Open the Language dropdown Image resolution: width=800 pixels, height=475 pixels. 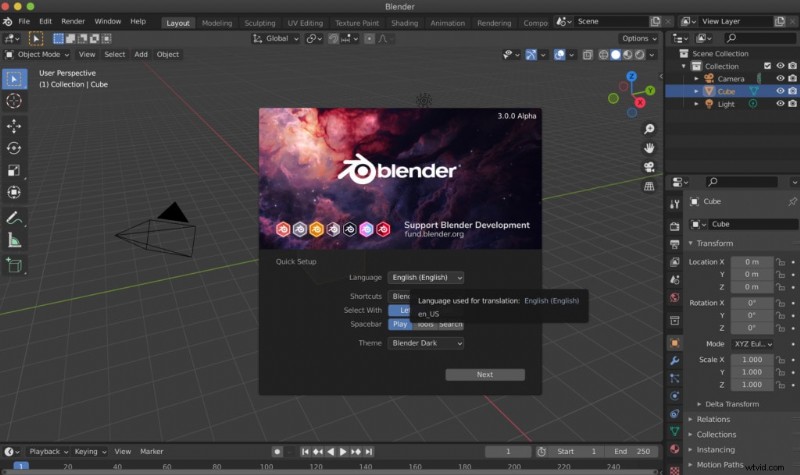(x=426, y=277)
